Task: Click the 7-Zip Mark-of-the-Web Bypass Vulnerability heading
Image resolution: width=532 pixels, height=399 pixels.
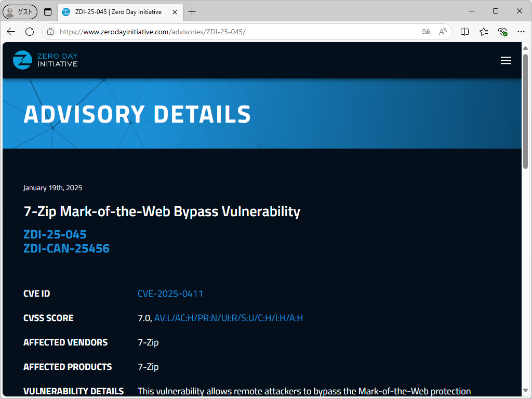Action: pyautogui.click(x=162, y=211)
